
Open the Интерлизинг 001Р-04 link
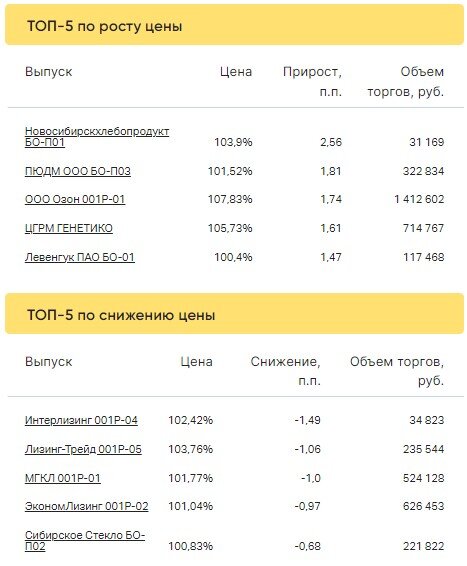click(x=81, y=420)
